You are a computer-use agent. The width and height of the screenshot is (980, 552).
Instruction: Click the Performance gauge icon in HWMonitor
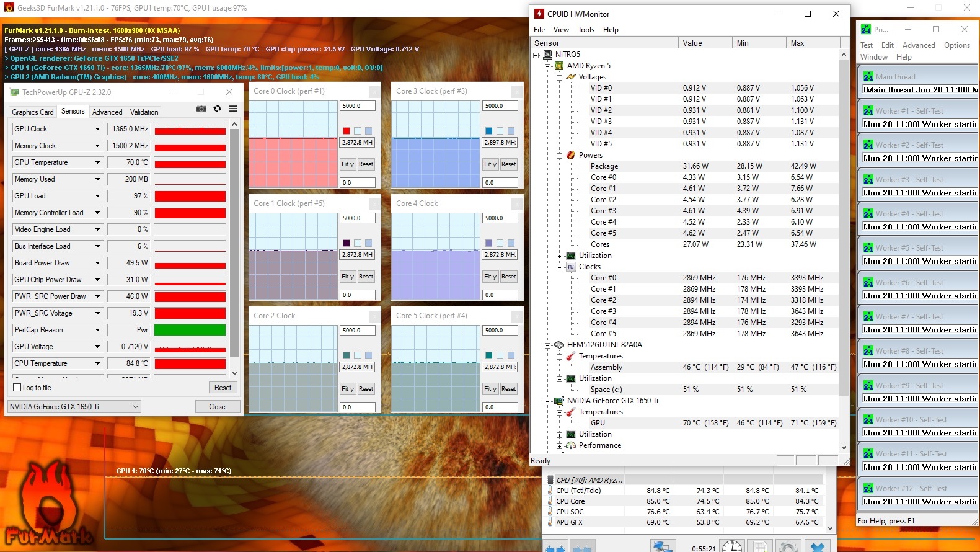(x=571, y=445)
